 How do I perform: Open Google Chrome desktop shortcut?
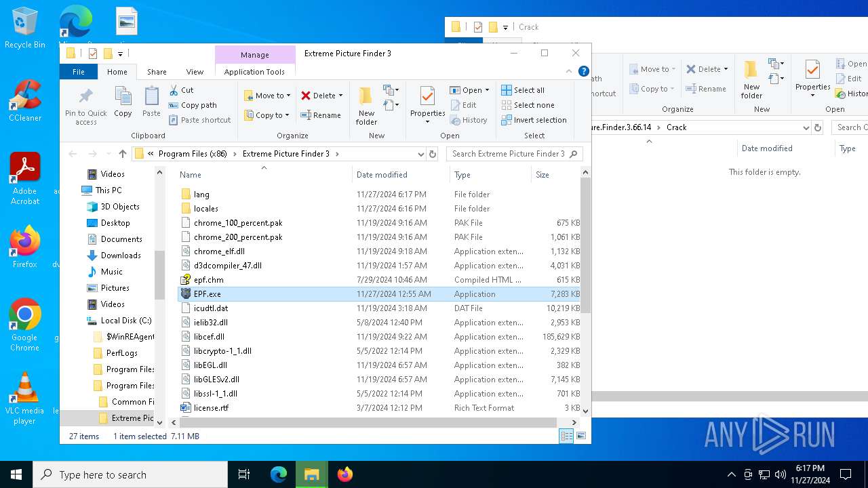[x=24, y=325]
